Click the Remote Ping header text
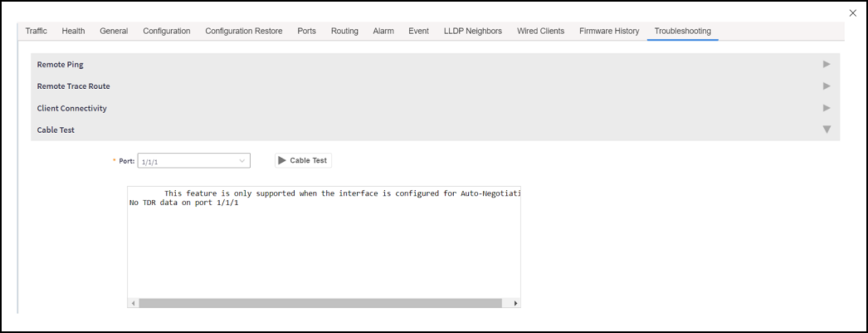The width and height of the screenshot is (868, 333). tap(61, 64)
